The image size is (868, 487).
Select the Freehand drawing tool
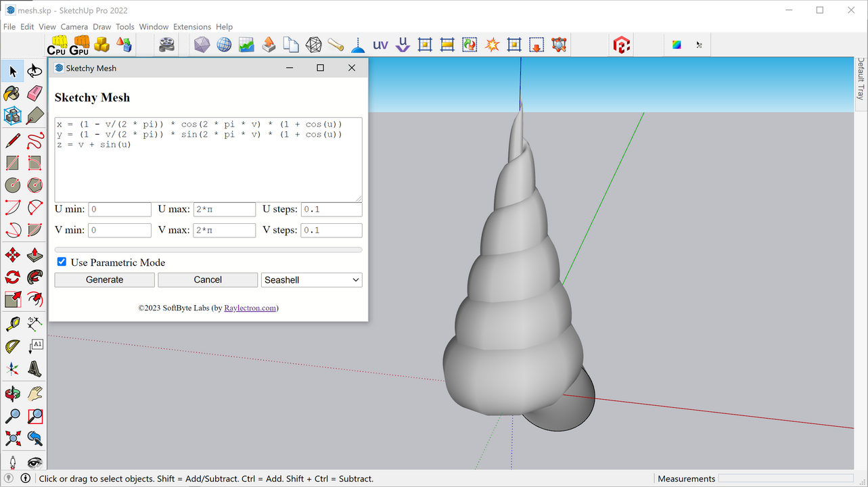point(35,139)
